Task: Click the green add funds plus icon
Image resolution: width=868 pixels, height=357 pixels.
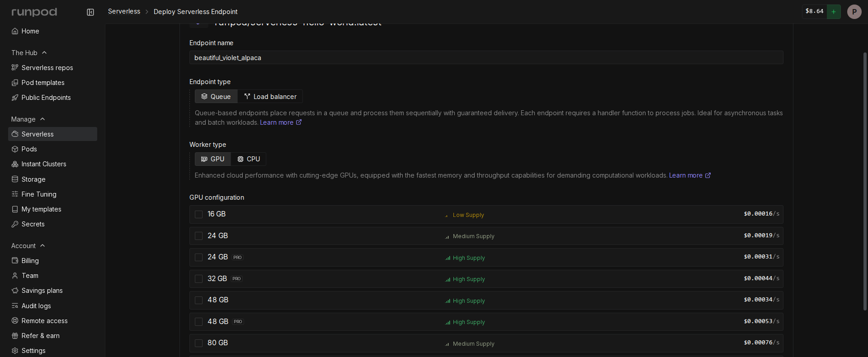Action: pos(834,12)
